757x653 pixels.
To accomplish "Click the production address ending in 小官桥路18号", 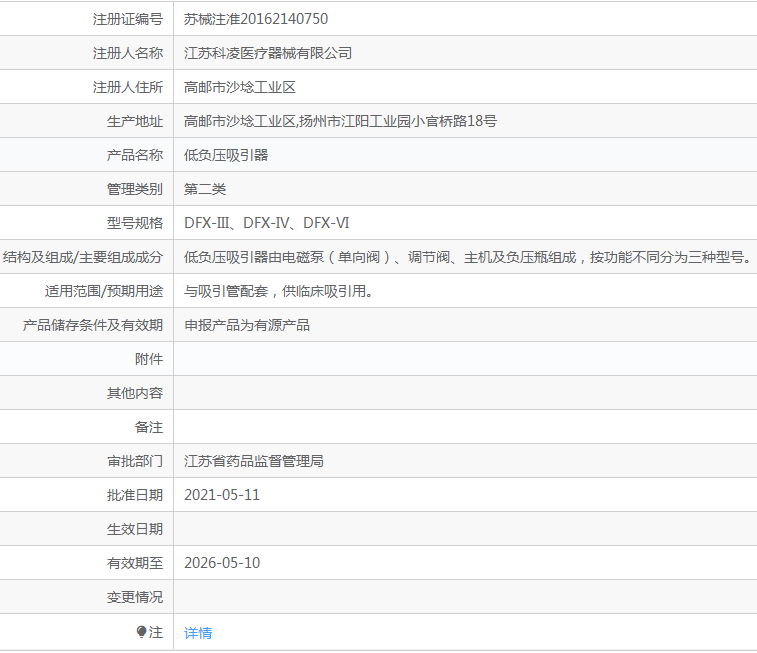I will (340, 121).
